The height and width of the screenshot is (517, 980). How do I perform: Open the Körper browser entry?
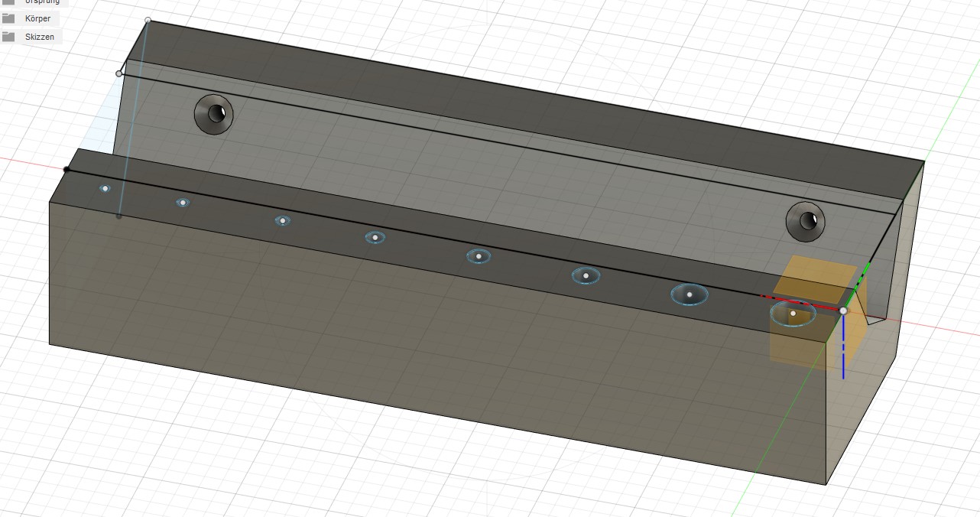(x=37, y=18)
